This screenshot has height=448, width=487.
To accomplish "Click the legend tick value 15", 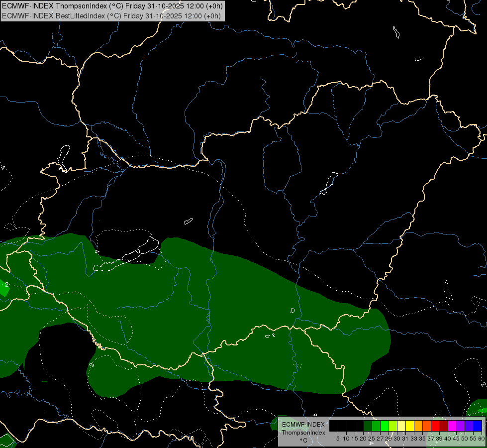I will [x=355, y=439].
